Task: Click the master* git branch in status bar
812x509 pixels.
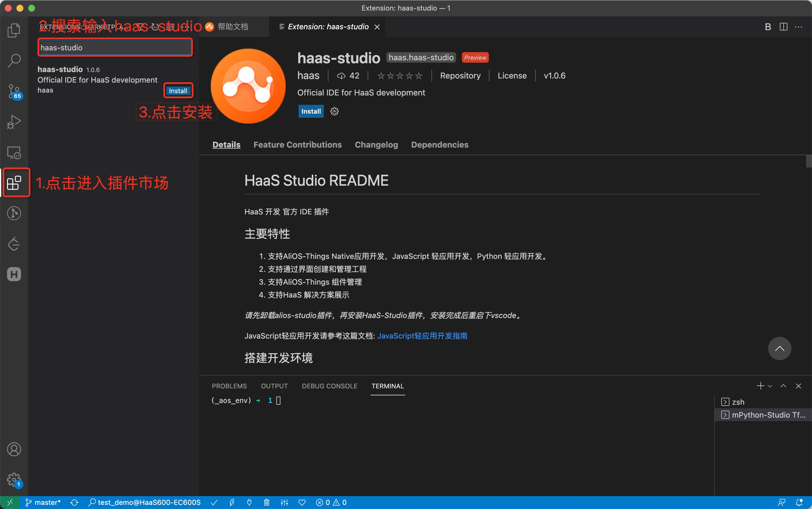Action: (43, 503)
